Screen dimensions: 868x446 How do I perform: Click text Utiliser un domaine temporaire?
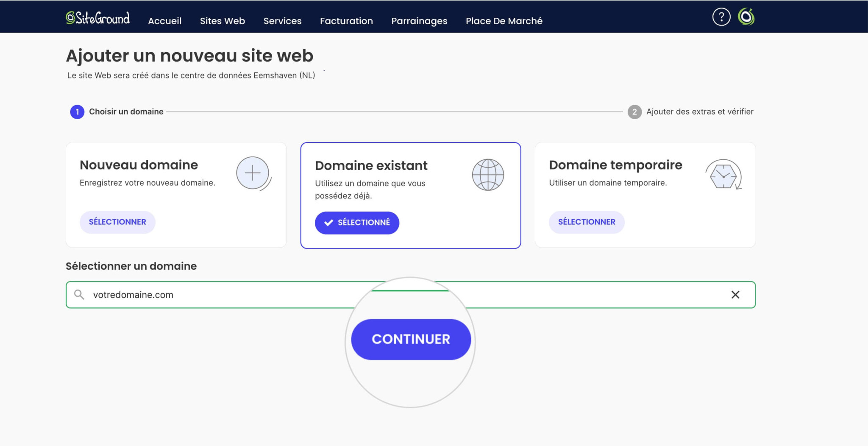click(608, 183)
